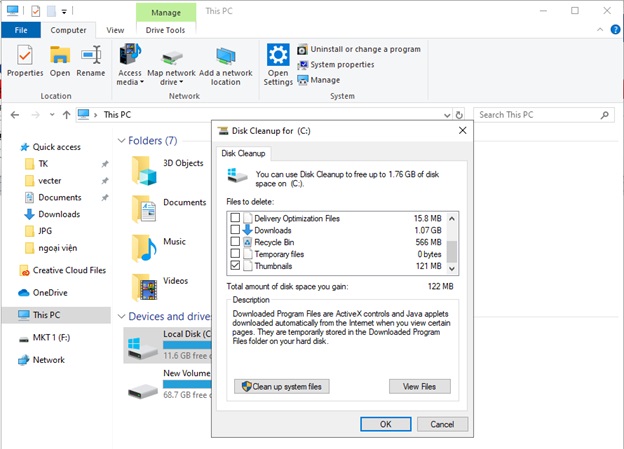This screenshot has height=449, width=624.
Task: Open the Music folder
Action: [x=159, y=248]
